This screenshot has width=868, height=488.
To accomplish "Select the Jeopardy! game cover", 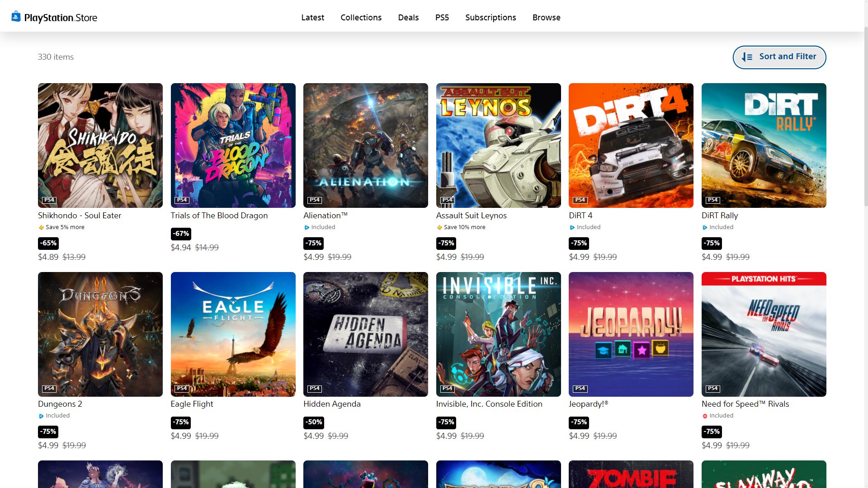I will pyautogui.click(x=631, y=334).
